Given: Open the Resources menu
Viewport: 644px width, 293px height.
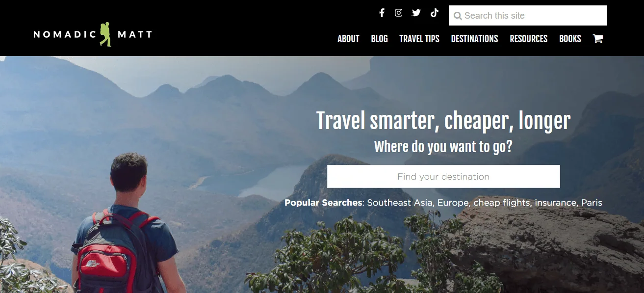Looking at the screenshot, I should click(x=528, y=39).
